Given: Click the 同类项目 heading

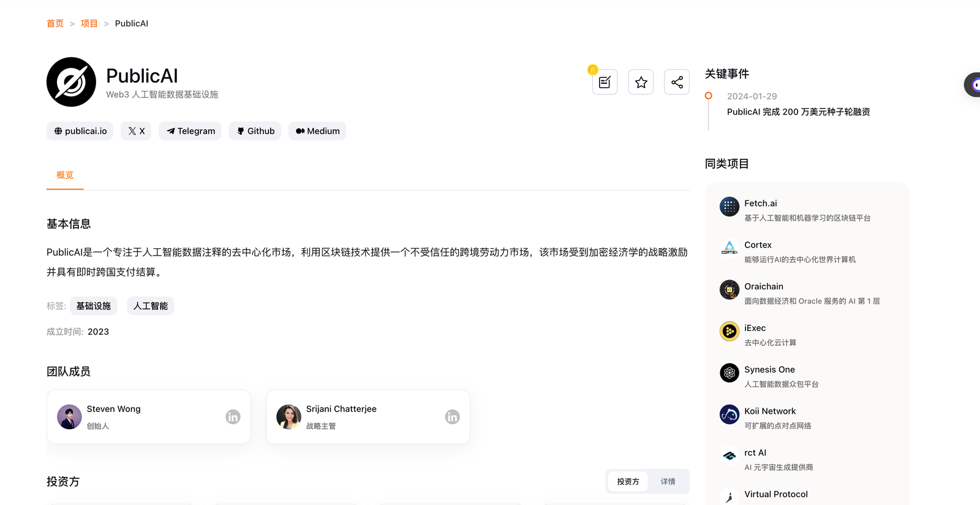Looking at the screenshot, I should point(727,164).
